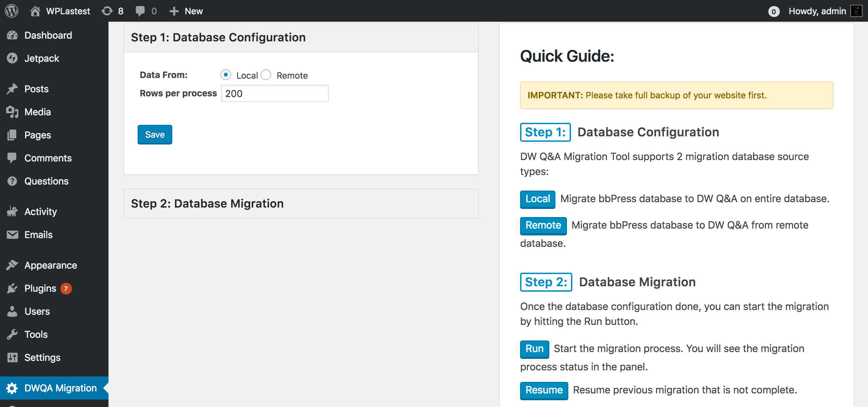The width and height of the screenshot is (868, 407).
Task: Click the admin avatar thumbnail
Action: pyautogui.click(x=856, y=11)
